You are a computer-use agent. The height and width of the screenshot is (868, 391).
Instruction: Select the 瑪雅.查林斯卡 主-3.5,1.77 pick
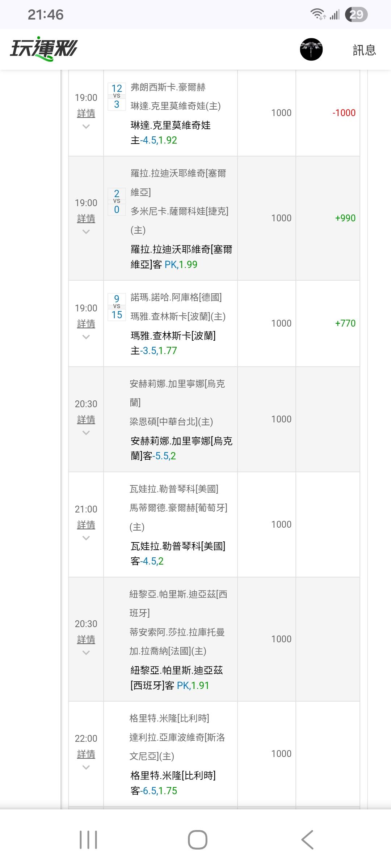[x=154, y=351]
